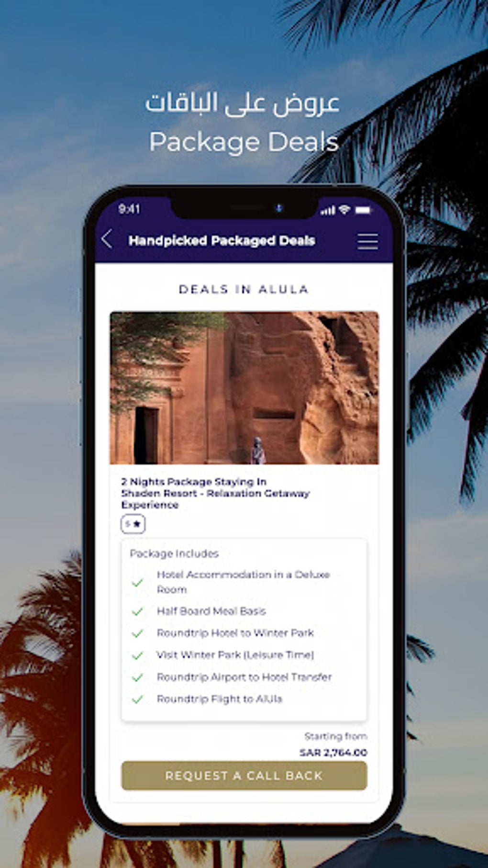
Task: Tap the AlUla rock tomb photo
Action: (244, 388)
